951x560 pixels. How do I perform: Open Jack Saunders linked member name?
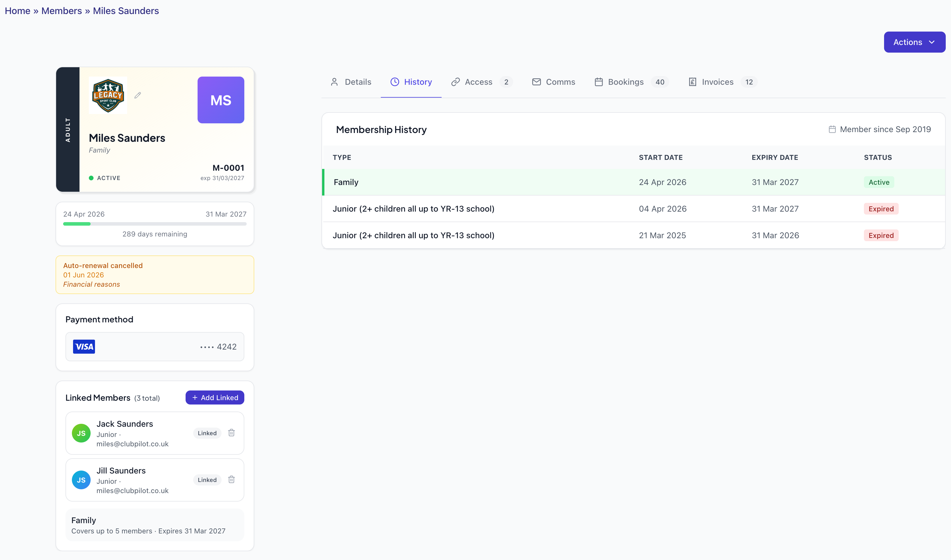[x=125, y=424]
